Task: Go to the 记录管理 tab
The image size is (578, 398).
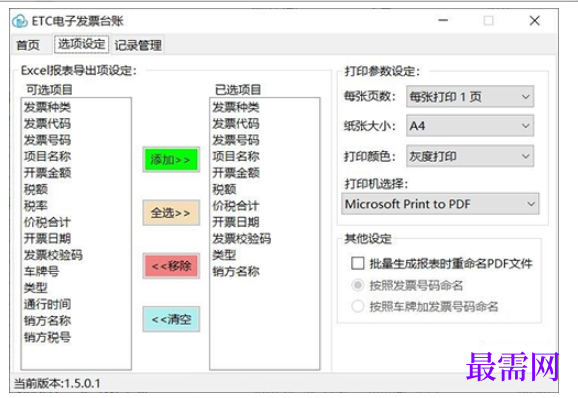Action: pos(138,45)
